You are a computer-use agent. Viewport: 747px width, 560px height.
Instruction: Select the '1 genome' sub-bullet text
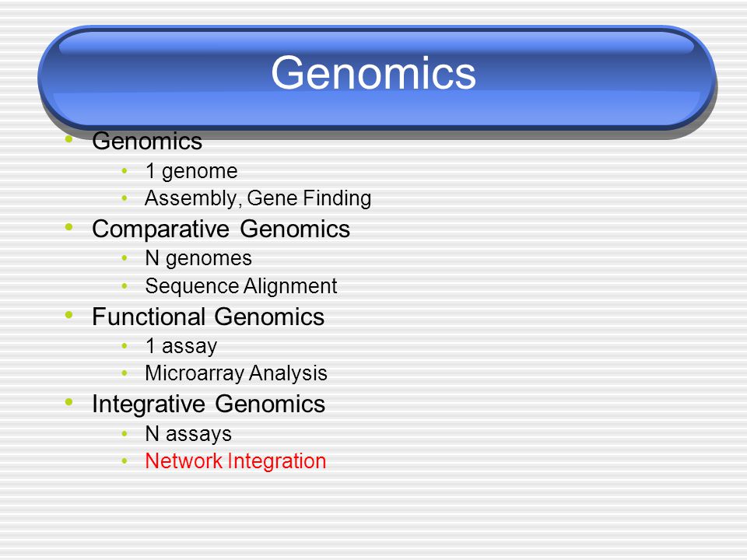pos(191,171)
